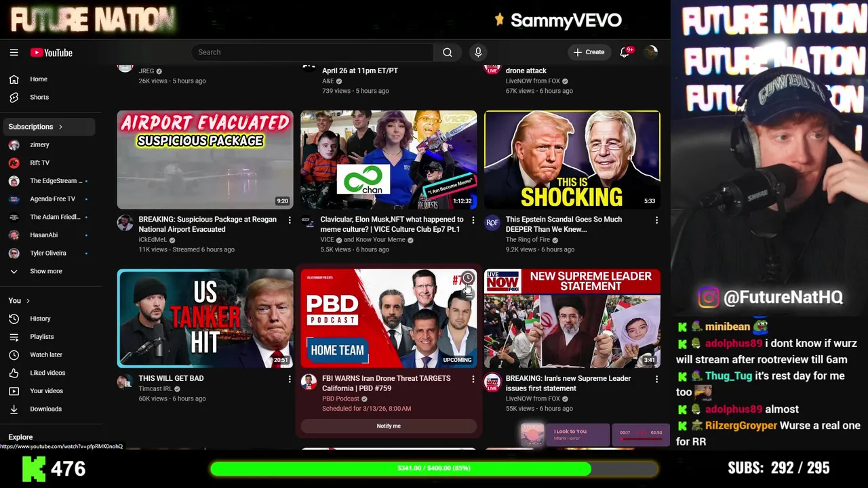Click Timcast IRL channel avatar
This screenshot has height=488, width=868.
click(x=125, y=382)
